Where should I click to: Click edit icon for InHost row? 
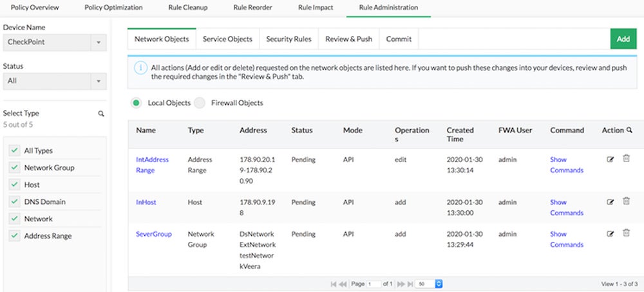tap(611, 202)
